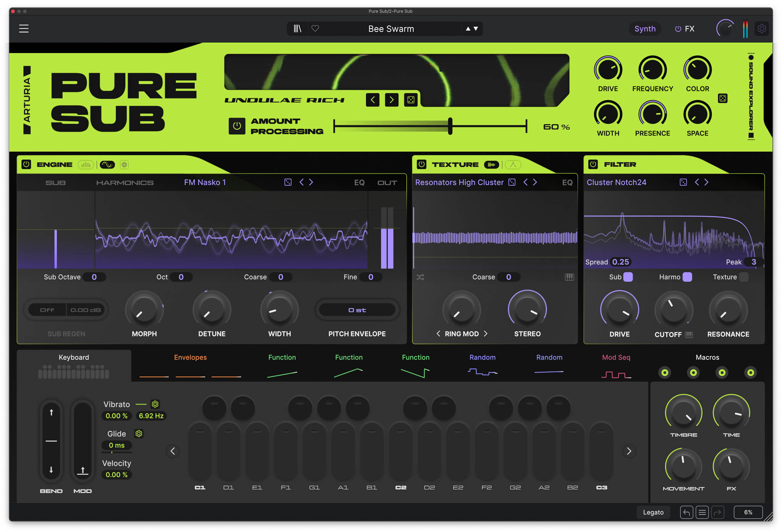
Task: Toggle Cutoff keyboard tracking icon
Action: point(689,335)
